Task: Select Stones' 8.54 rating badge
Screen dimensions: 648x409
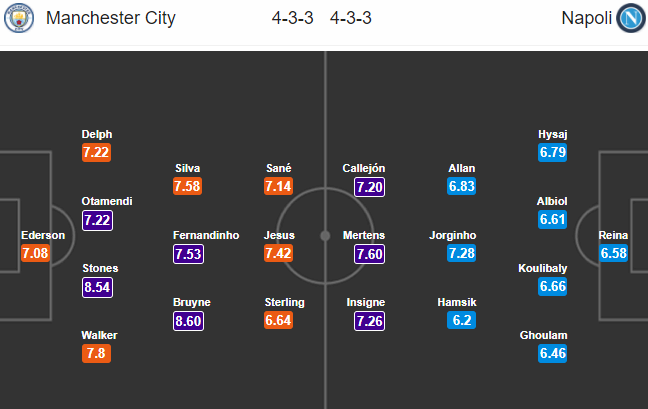Action: point(98,287)
